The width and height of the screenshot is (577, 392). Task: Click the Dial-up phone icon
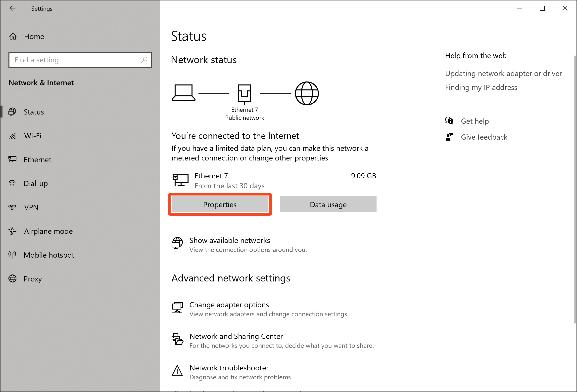tap(12, 183)
